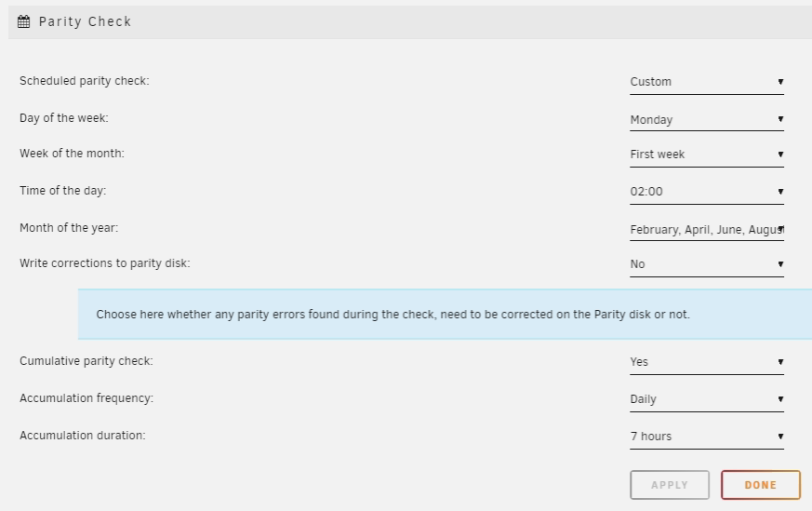Viewport: 812px width, 511px height.
Task: Click the Done button
Action: (761, 485)
